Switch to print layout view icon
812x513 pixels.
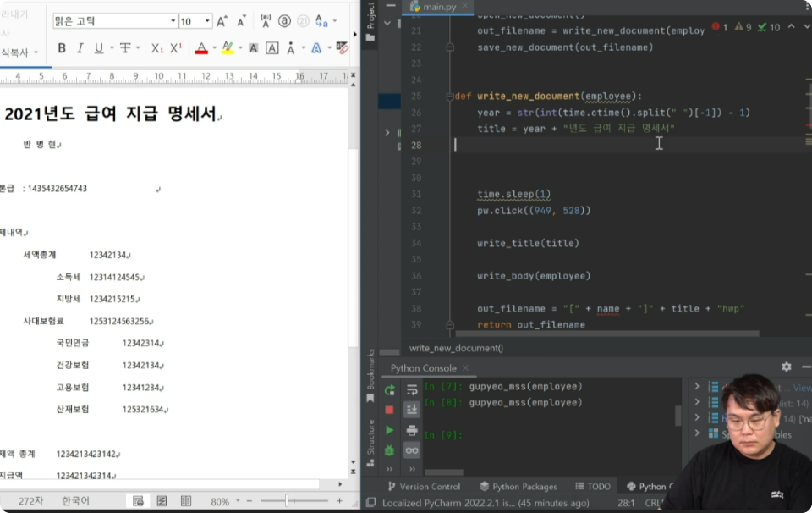(138, 501)
